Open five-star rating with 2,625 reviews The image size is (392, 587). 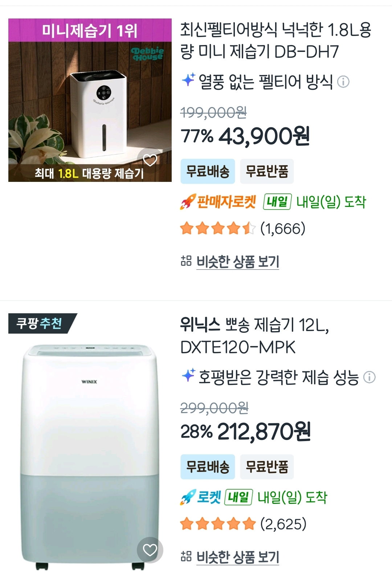point(244,524)
